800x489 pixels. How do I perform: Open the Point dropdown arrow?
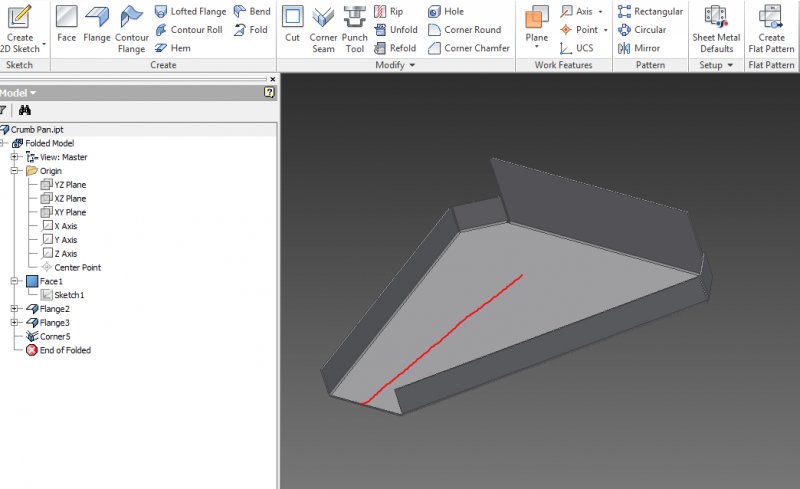tap(605, 30)
